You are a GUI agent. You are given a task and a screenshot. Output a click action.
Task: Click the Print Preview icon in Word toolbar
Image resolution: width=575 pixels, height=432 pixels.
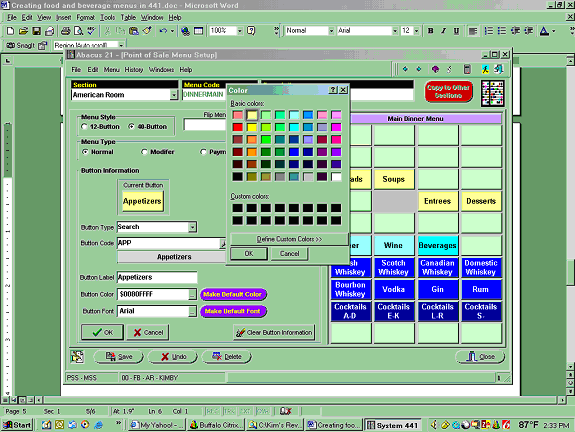[78, 31]
